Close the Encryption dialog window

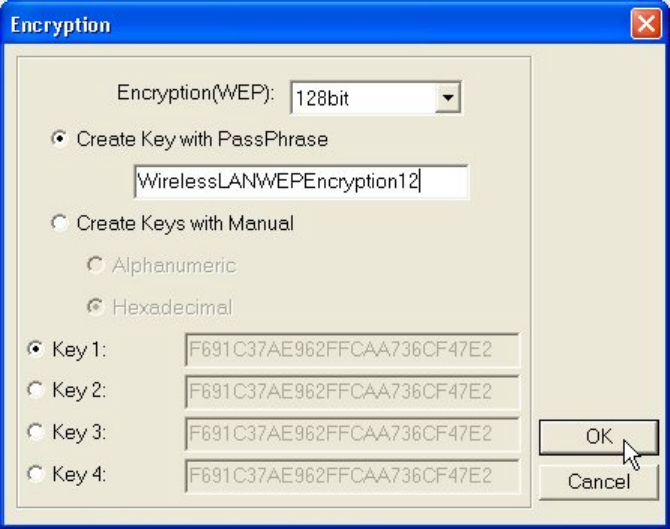coord(645,25)
